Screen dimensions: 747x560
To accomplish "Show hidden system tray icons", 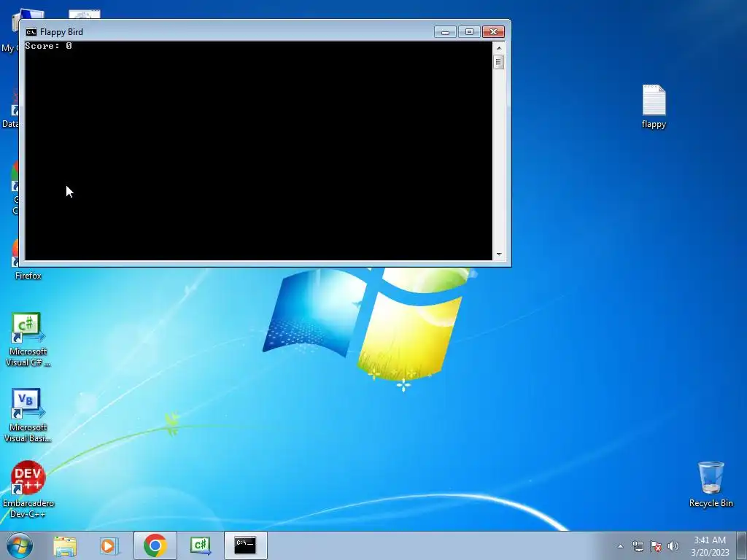I will 620,546.
